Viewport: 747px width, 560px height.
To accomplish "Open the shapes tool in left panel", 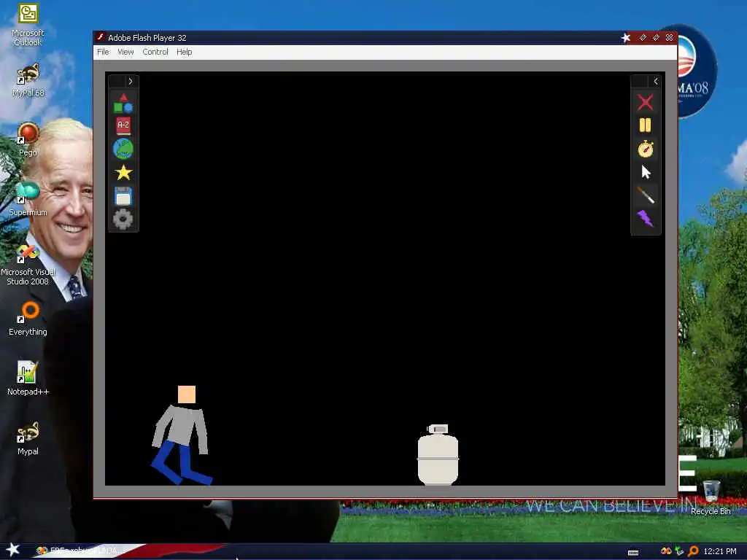I will pos(123,104).
